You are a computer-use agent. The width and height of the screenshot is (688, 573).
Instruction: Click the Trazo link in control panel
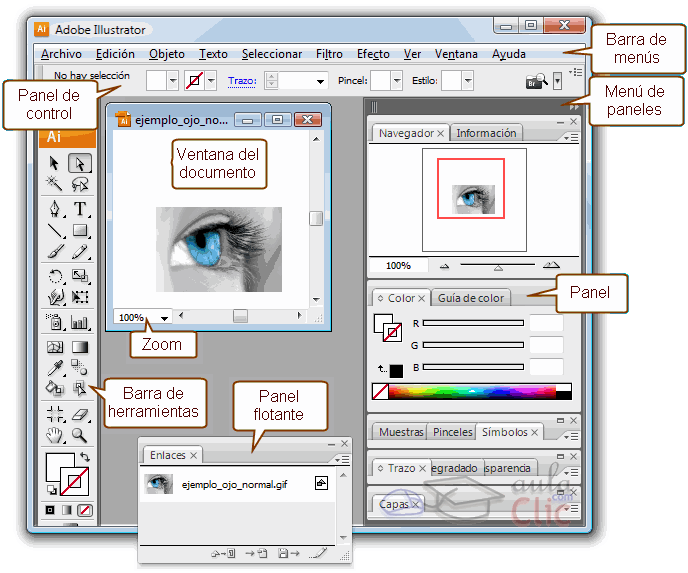(x=242, y=81)
